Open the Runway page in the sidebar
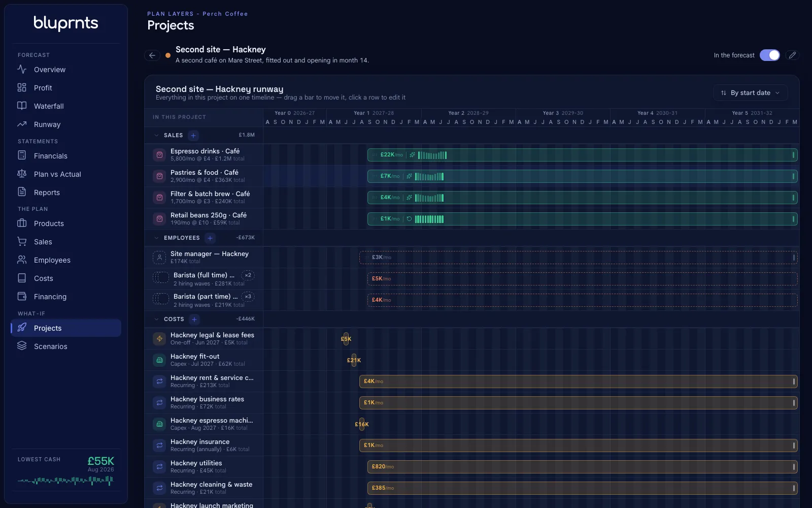Viewport: 812px width, 508px height. click(66, 124)
